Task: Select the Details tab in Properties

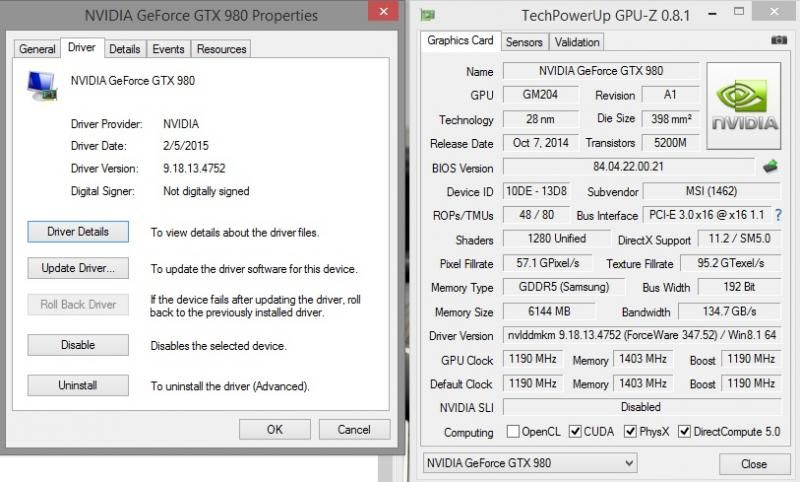Action: click(x=124, y=49)
